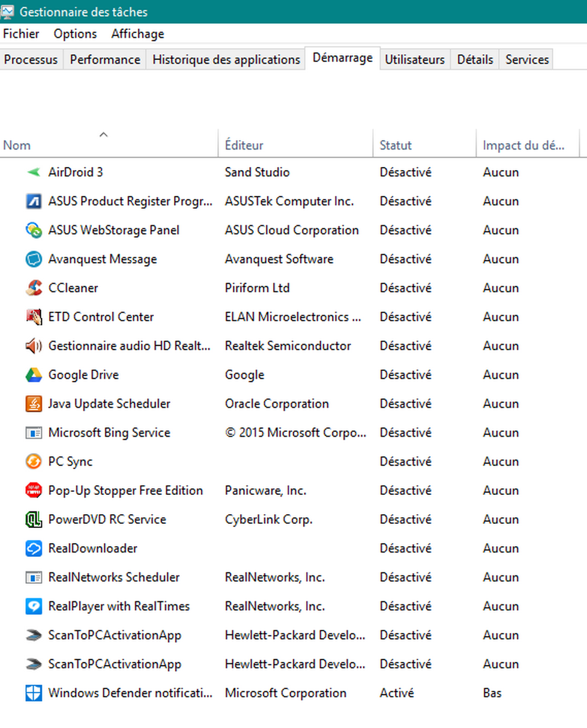Click the ETD Control Center icon
This screenshot has width=587, height=728.
tap(34, 317)
